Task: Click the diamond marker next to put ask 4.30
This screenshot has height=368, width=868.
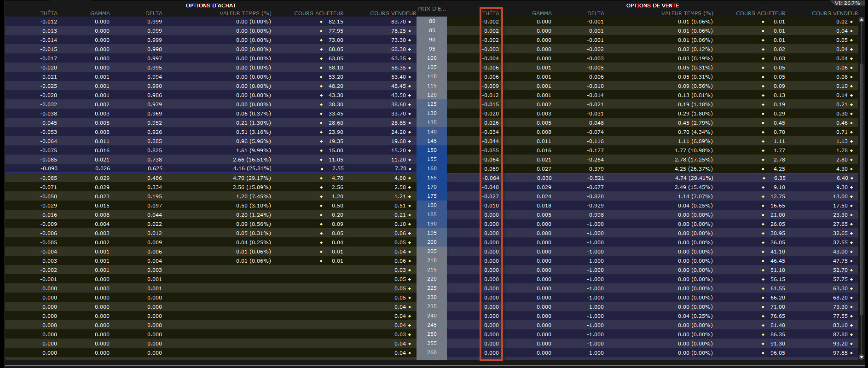Action: point(851,169)
